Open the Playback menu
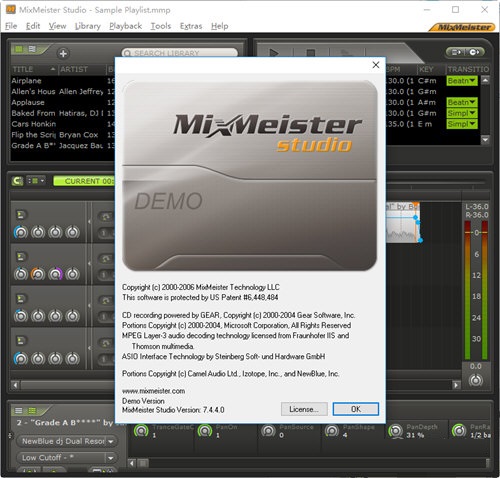This screenshot has width=500, height=478. tap(125, 26)
